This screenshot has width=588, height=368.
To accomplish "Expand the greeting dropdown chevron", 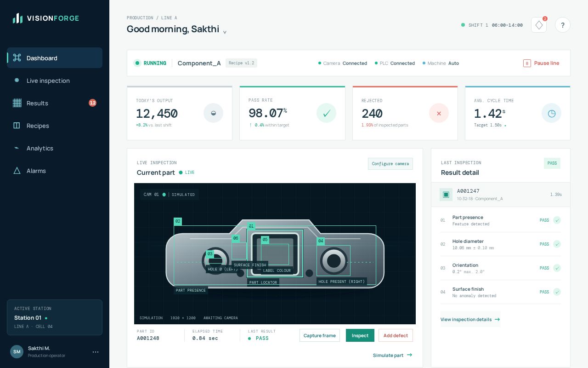I will click(225, 32).
